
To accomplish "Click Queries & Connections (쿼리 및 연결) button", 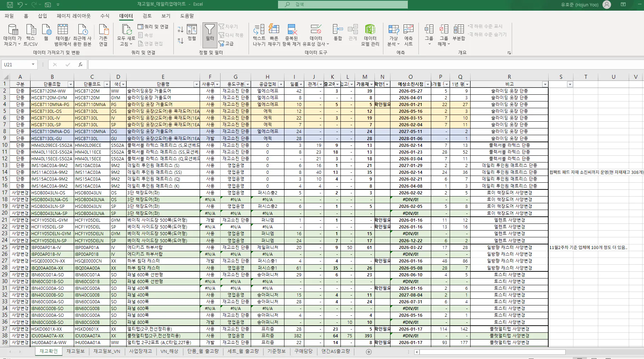I will 153,27.
